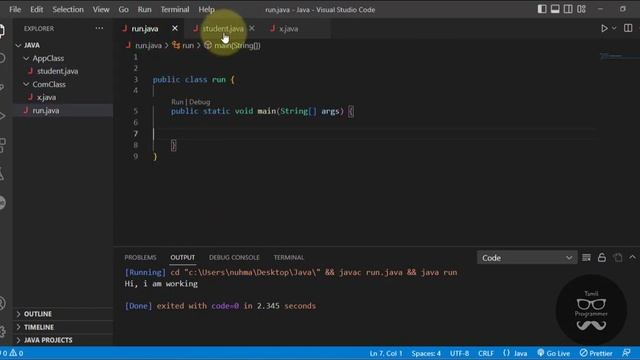Select run.java in the explorer tree
The height and width of the screenshot is (360, 640).
[46, 111]
